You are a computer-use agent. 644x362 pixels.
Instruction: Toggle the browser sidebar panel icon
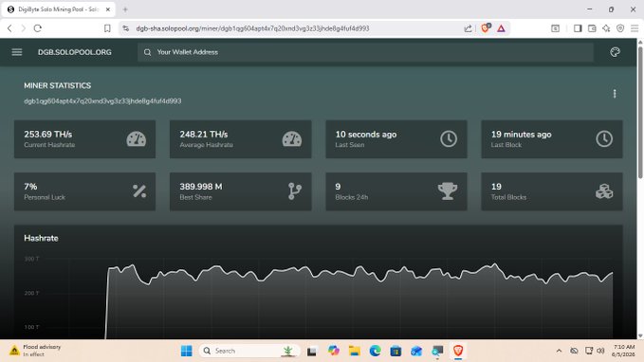tap(578, 28)
